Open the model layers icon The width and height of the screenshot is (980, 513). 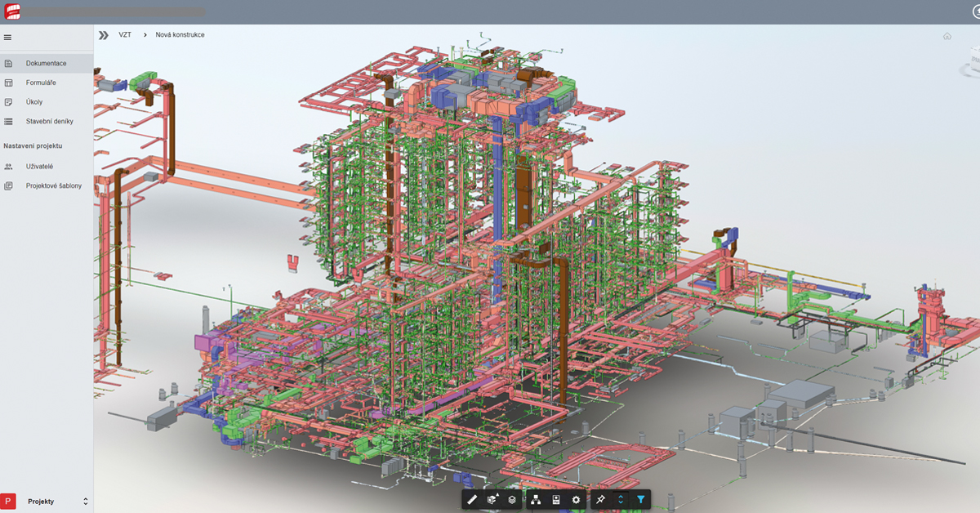[512, 499]
